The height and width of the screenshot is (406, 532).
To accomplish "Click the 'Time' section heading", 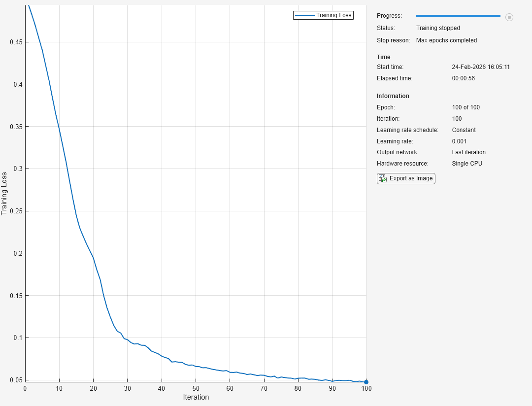I will click(383, 57).
